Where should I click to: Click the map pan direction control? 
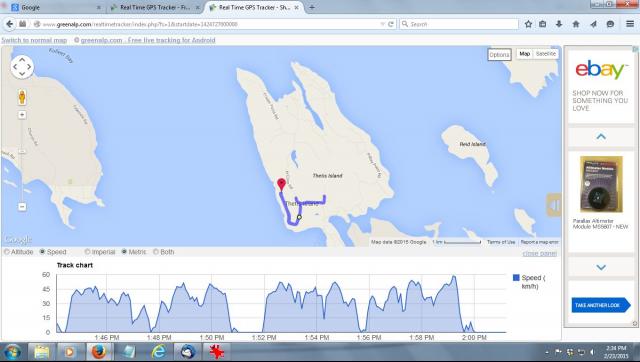point(22,67)
